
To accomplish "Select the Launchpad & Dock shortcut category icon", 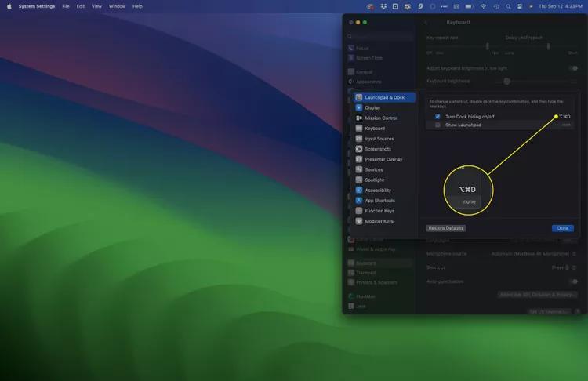I will click(359, 97).
